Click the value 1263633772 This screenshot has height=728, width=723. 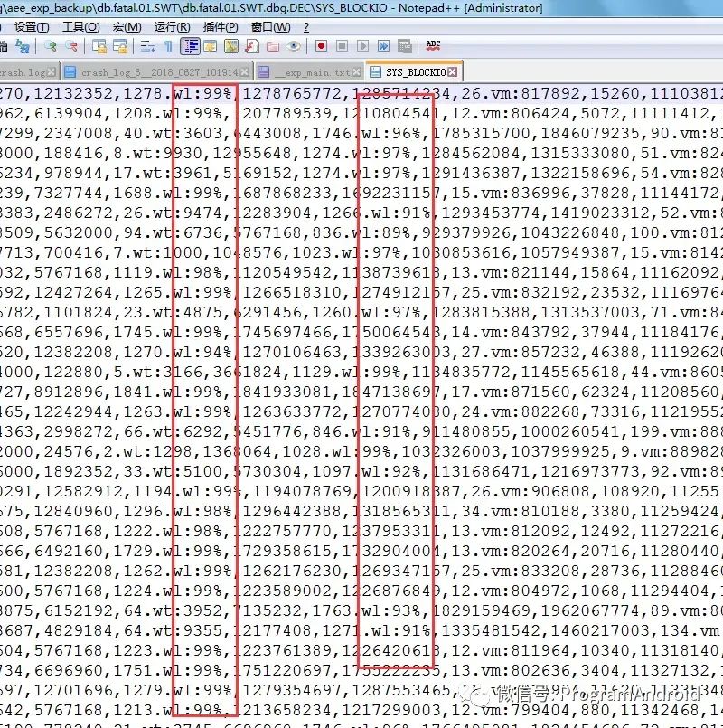(292, 412)
